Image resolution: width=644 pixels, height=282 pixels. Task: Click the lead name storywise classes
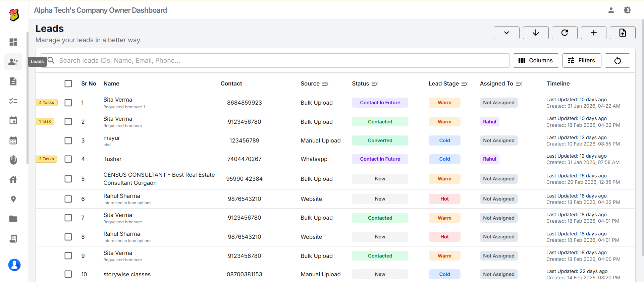click(127, 274)
